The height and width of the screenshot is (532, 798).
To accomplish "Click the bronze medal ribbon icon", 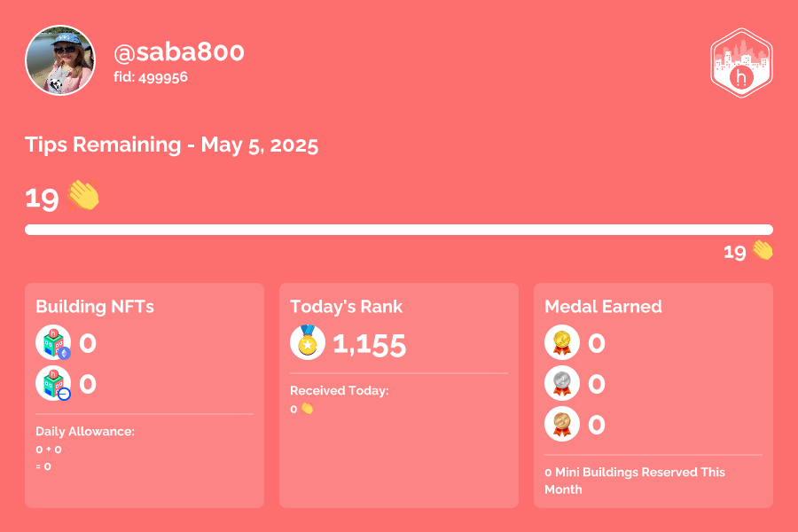I will [x=562, y=424].
